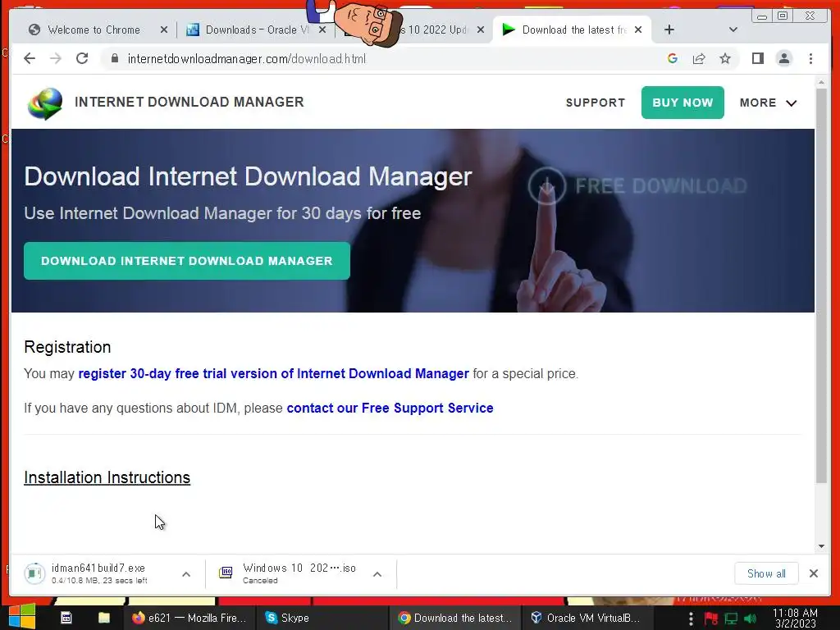Bookmark this page with star icon
This screenshot has width=840, height=630.
coord(725,58)
